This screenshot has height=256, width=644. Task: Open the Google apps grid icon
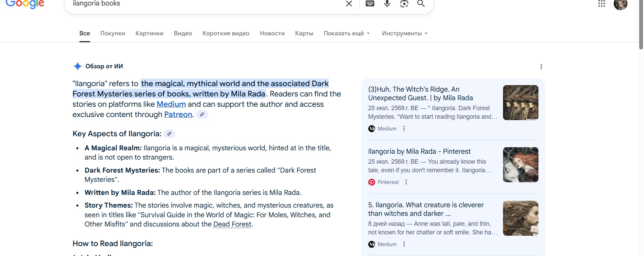pyautogui.click(x=602, y=4)
